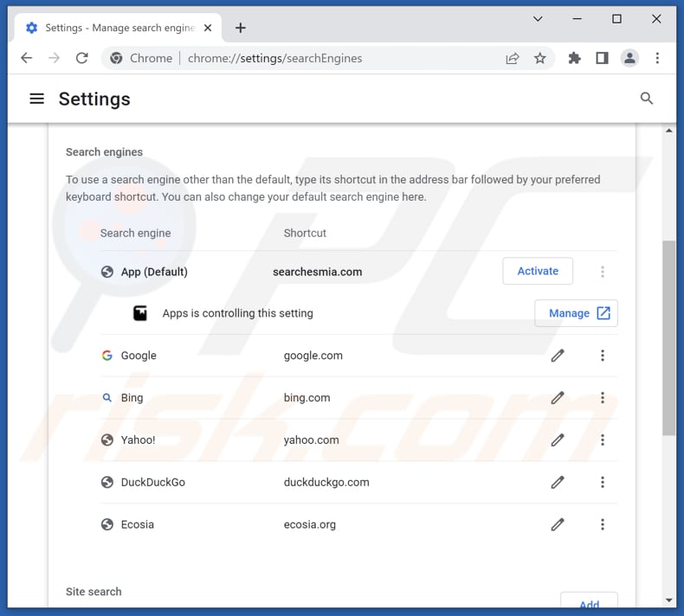684x616 pixels.
Task: Click the 'App (Default)' engine name
Action: coord(154,272)
